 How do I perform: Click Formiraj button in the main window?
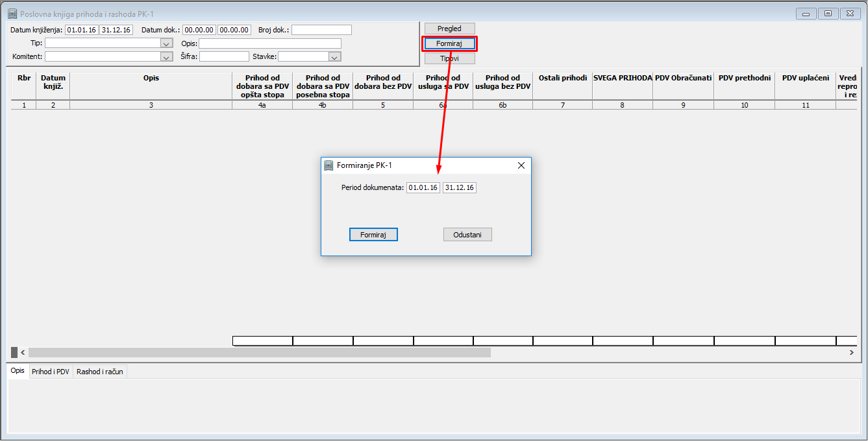(449, 43)
